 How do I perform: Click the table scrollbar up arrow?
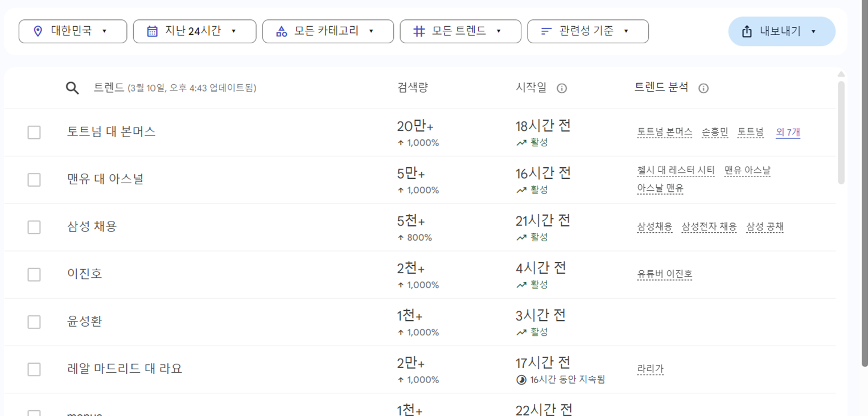click(841, 75)
